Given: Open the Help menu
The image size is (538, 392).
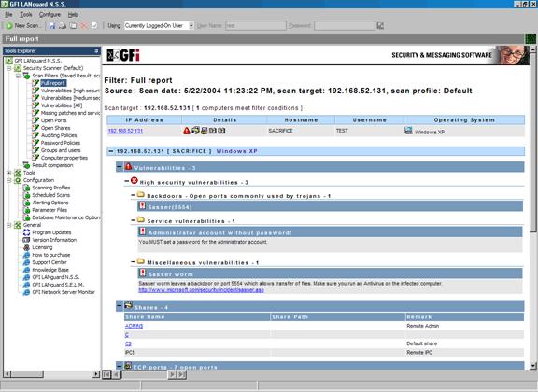Looking at the screenshot, I should 73,15.
